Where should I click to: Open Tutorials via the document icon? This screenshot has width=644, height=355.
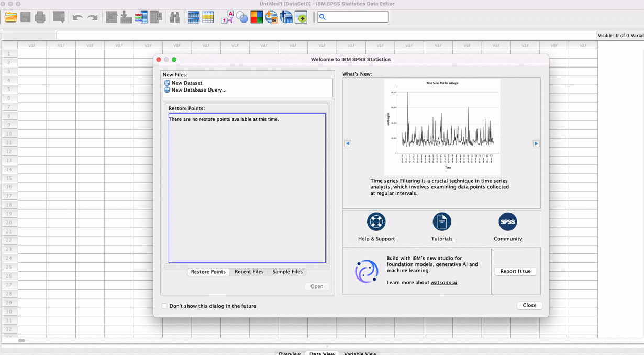coord(442,221)
